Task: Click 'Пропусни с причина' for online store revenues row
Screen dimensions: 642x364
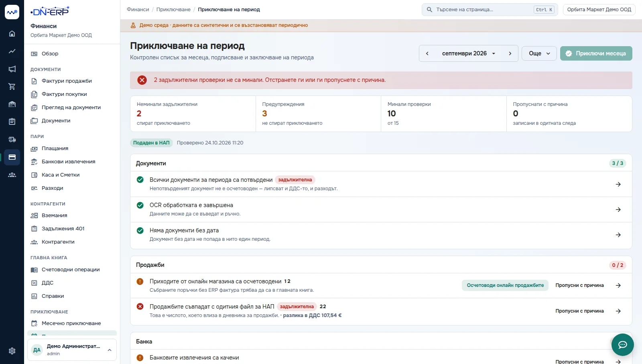Action: [579, 285]
